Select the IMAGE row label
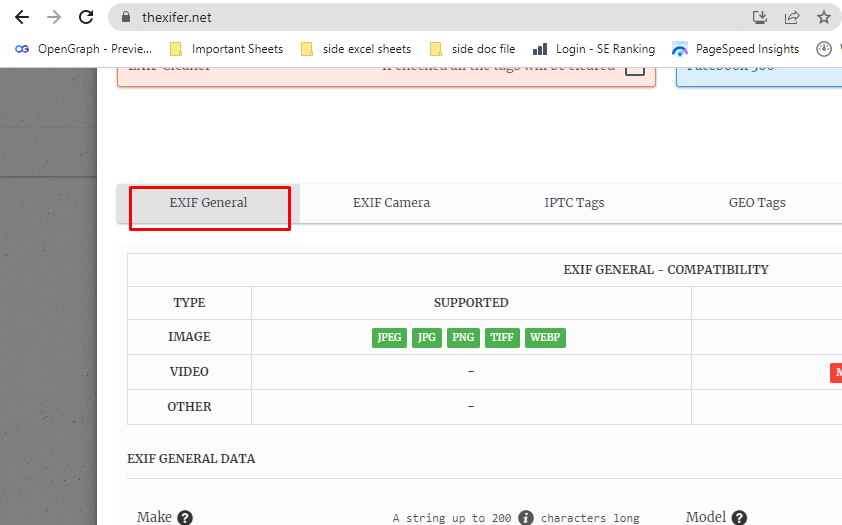The width and height of the screenshot is (842, 525). coord(189,337)
